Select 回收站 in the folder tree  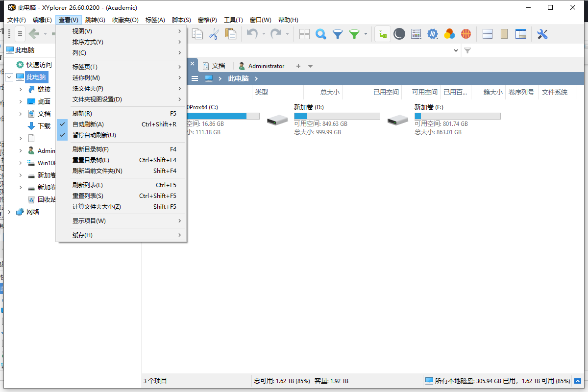[x=47, y=199]
